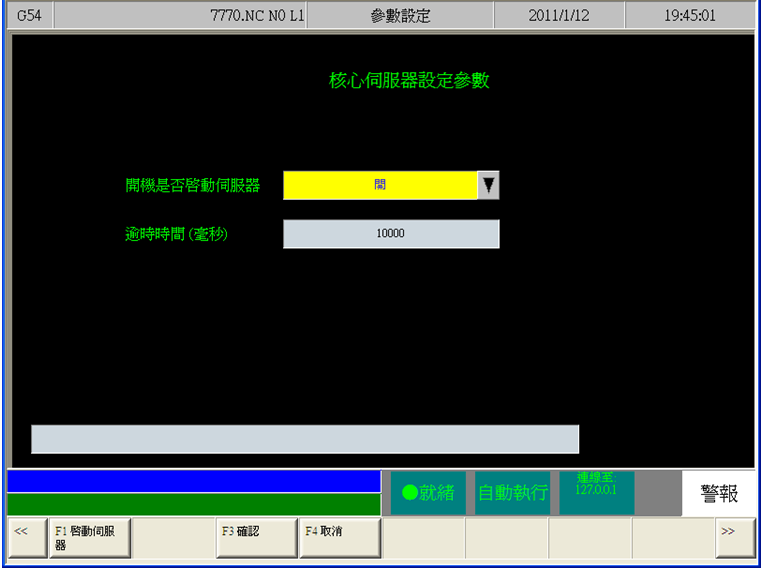Open the yellow 開機是否啓動伺服器 combo box
Screen dimensions: 764x570
pos(380,185)
